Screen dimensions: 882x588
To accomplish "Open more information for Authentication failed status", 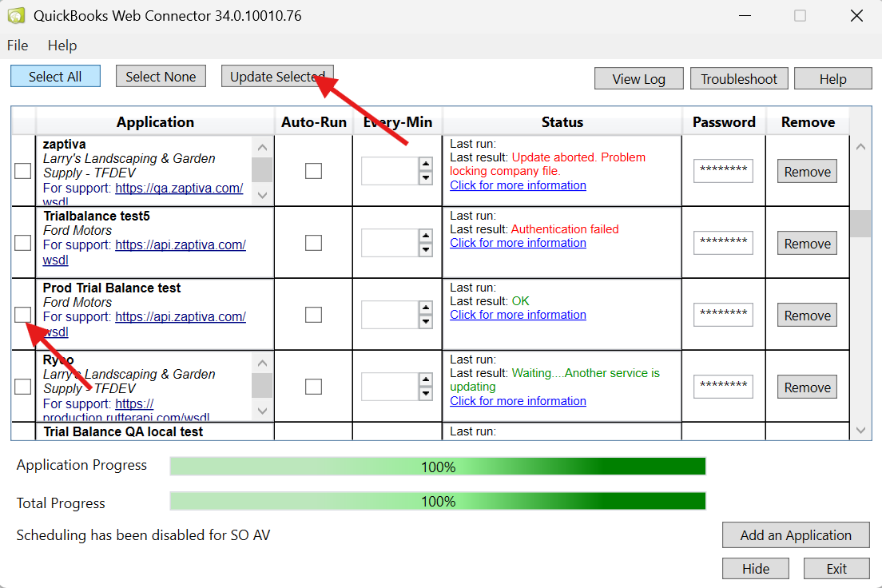I will click(x=518, y=243).
